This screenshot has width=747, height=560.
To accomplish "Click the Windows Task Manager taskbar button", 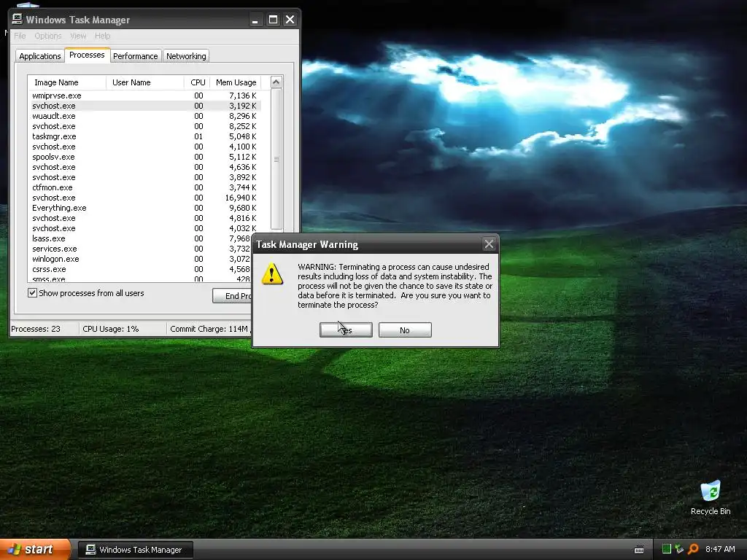I will coord(136,550).
